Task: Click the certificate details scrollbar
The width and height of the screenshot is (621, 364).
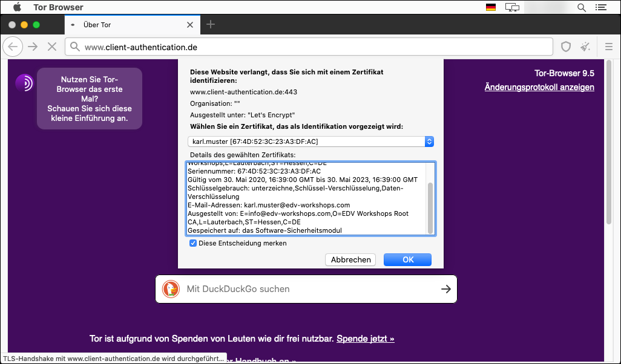Action: pyautogui.click(x=430, y=208)
